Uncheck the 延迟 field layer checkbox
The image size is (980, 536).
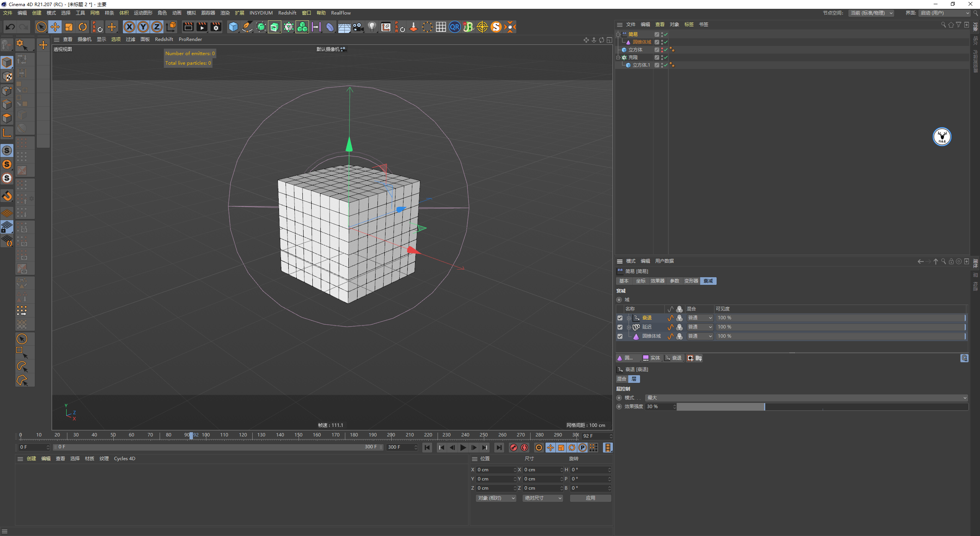[620, 327]
